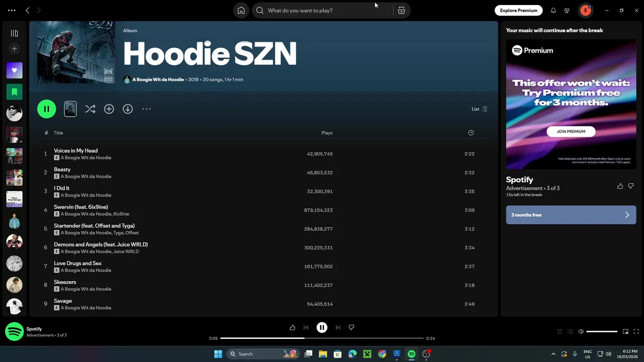Image resolution: width=644 pixels, height=362 pixels.
Task: Click the album preview thumbnail beside pause
Action: coord(70,109)
